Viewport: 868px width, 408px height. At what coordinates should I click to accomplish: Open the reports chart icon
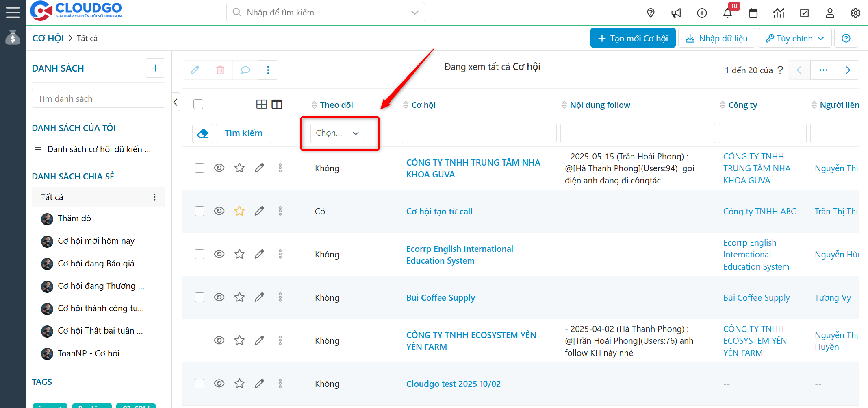(779, 13)
